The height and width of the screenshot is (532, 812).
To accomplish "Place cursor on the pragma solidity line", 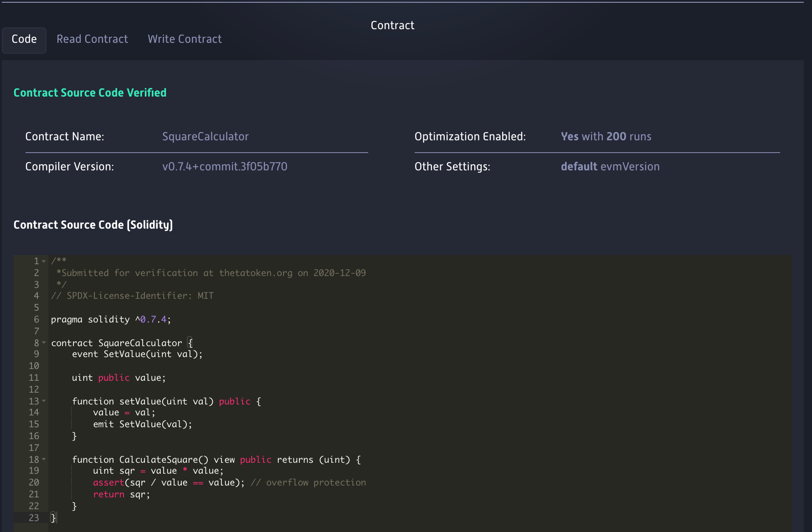I will pos(111,320).
